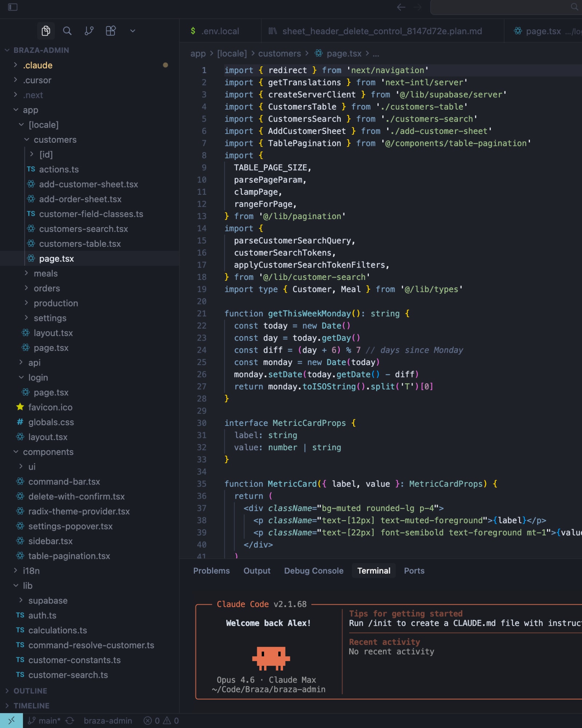The width and height of the screenshot is (582, 728).
Task: Switch to the .env.local tab
Action: (x=220, y=31)
